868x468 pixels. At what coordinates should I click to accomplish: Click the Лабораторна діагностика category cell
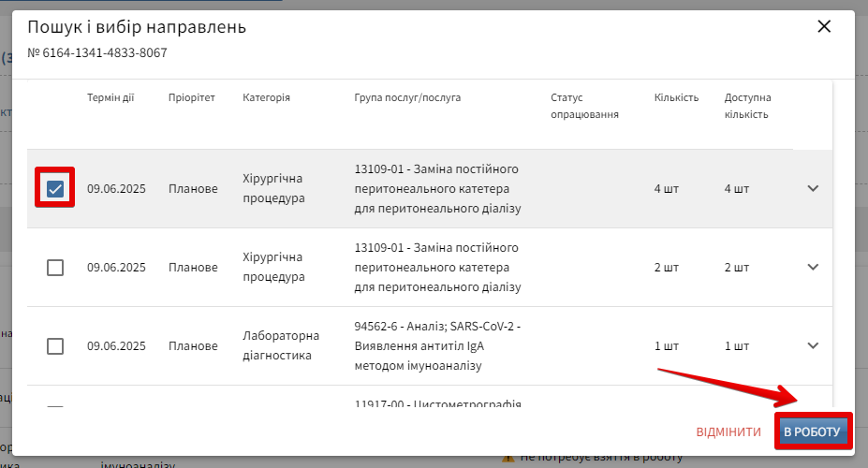pyautogui.click(x=281, y=345)
